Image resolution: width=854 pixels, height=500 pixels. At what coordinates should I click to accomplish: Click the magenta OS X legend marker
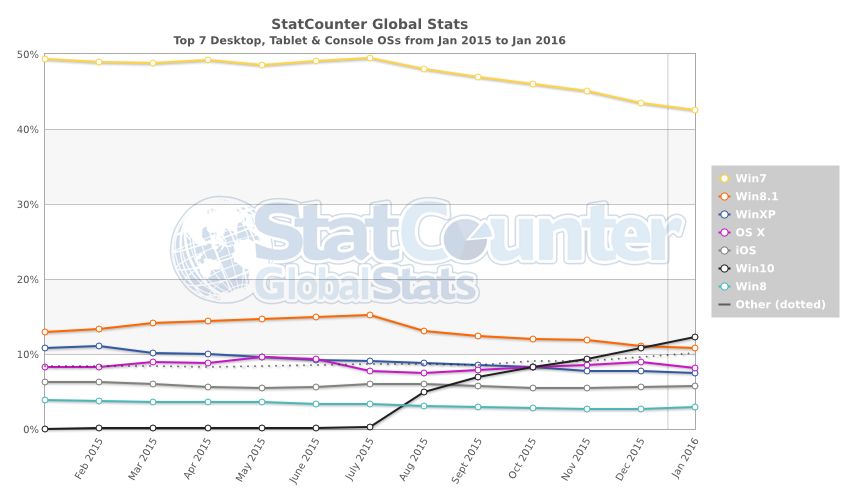(724, 232)
